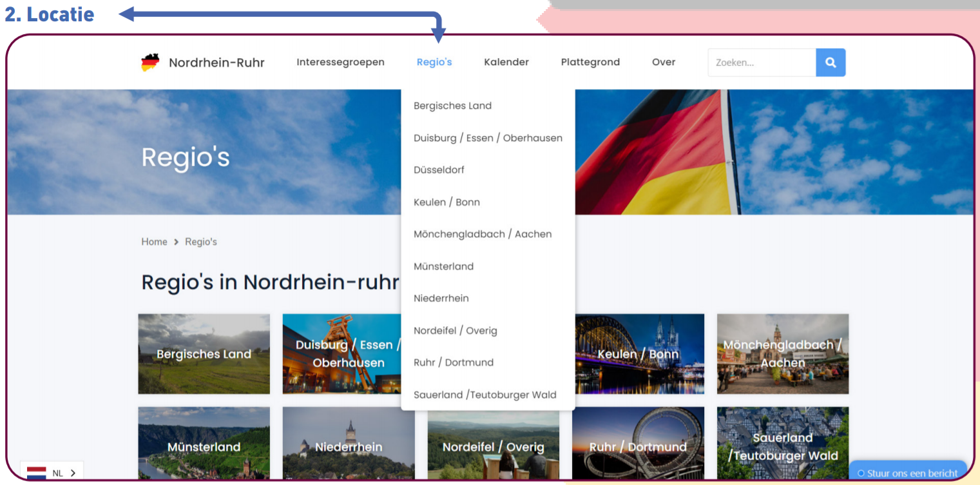Viewport: 980px width, 485px height.
Task: Open the Regio's navigation menu
Action: 434,63
